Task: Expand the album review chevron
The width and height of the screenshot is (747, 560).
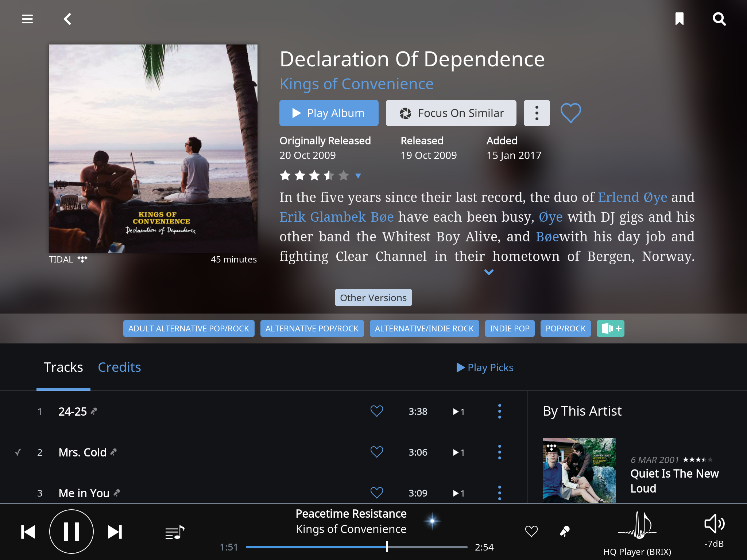Action: coord(488,272)
